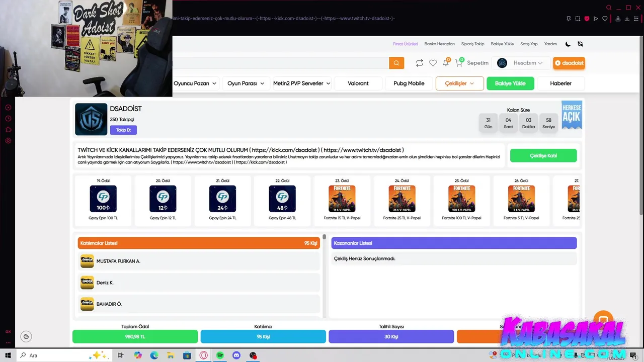Expand the Oyun Parası dropdown

pos(246,83)
